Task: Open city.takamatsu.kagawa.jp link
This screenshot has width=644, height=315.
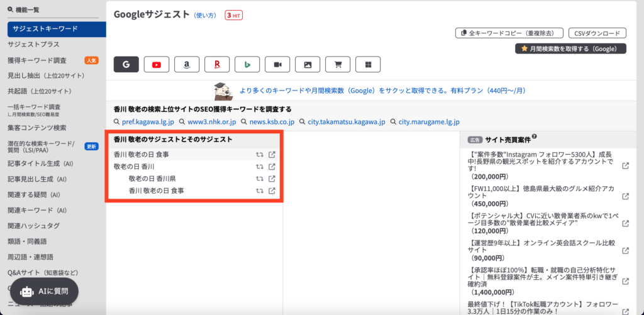Action: tap(346, 121)
